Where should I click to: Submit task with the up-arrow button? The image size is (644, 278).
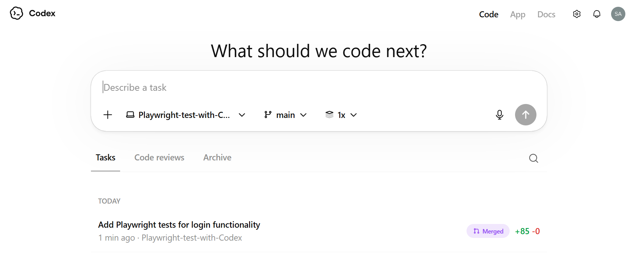[525, 115]
